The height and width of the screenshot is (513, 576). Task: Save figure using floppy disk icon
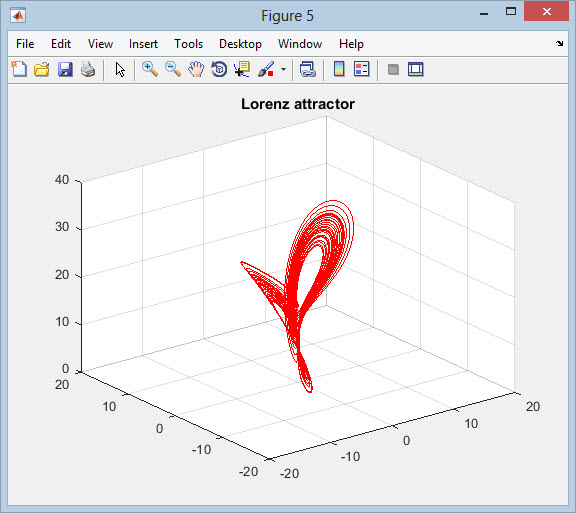(x=65, y=69)
